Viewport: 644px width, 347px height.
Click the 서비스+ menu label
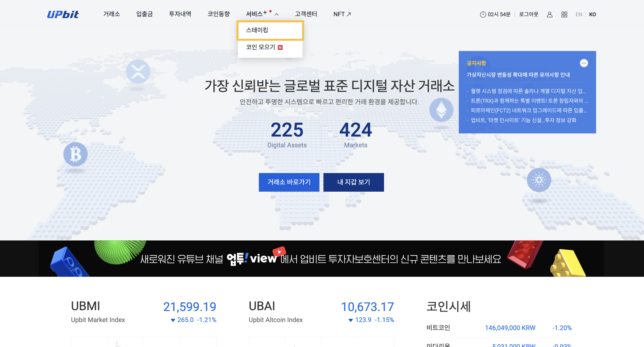point(256,14)
